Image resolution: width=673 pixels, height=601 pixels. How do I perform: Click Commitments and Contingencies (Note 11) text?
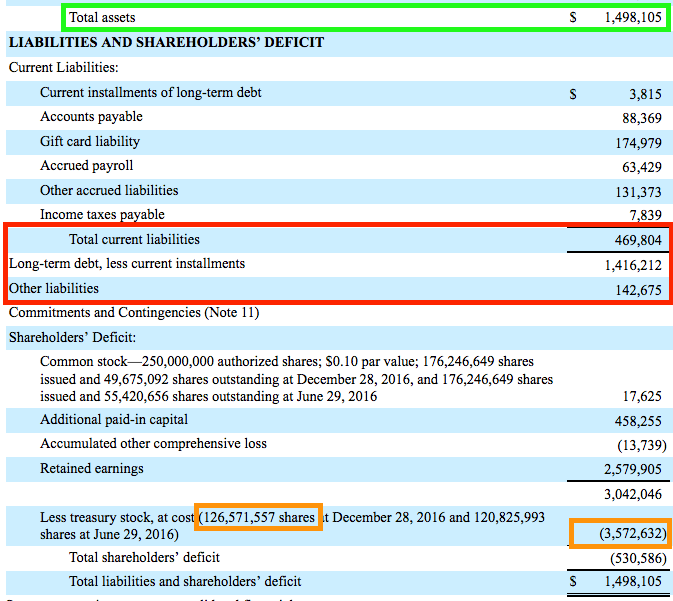click(x=134, y=313)
